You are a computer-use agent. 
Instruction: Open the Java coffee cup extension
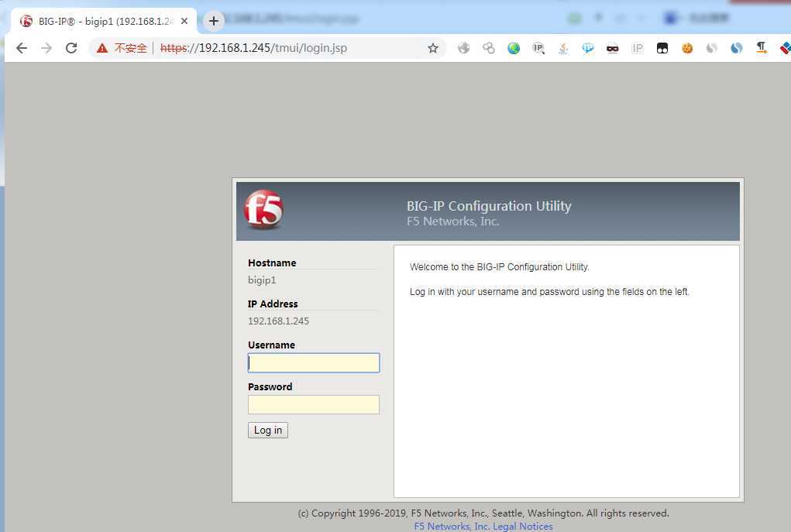click(563, 48)
